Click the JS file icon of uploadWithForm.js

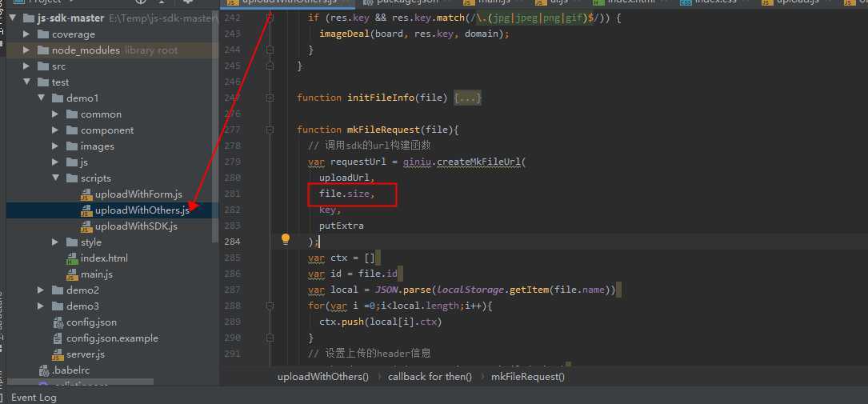[x=86, y=194]
